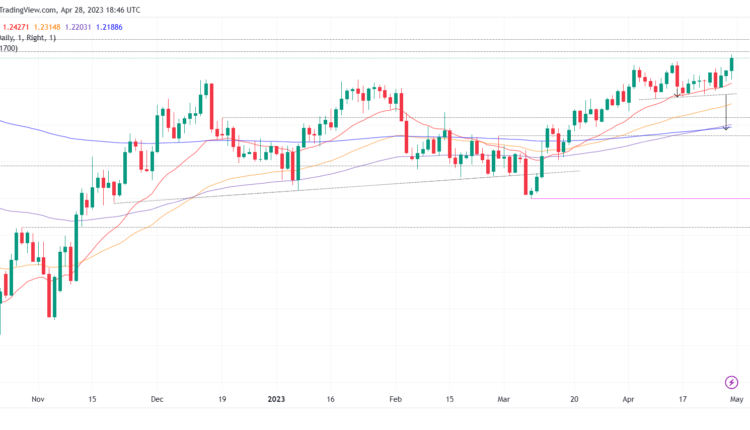750x430 pixels.
Task: Click the 'Dec' label on time axis
Action: click(x=157, y=399)
